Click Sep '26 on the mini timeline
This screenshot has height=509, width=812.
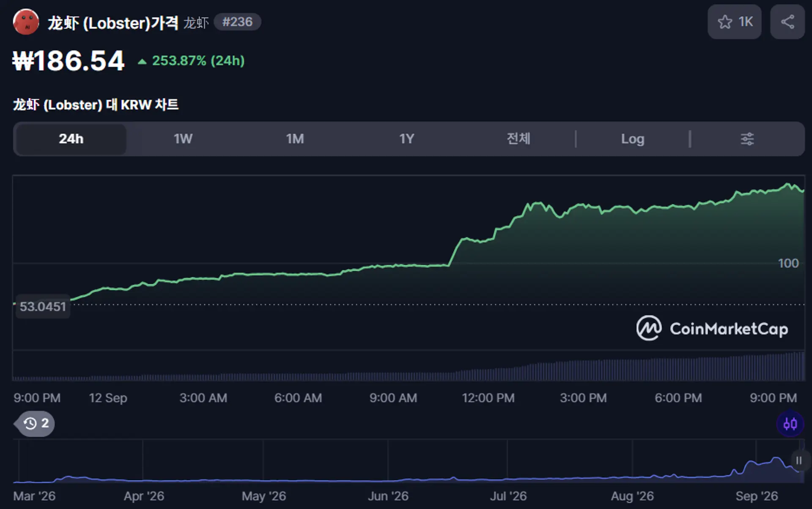757,496
